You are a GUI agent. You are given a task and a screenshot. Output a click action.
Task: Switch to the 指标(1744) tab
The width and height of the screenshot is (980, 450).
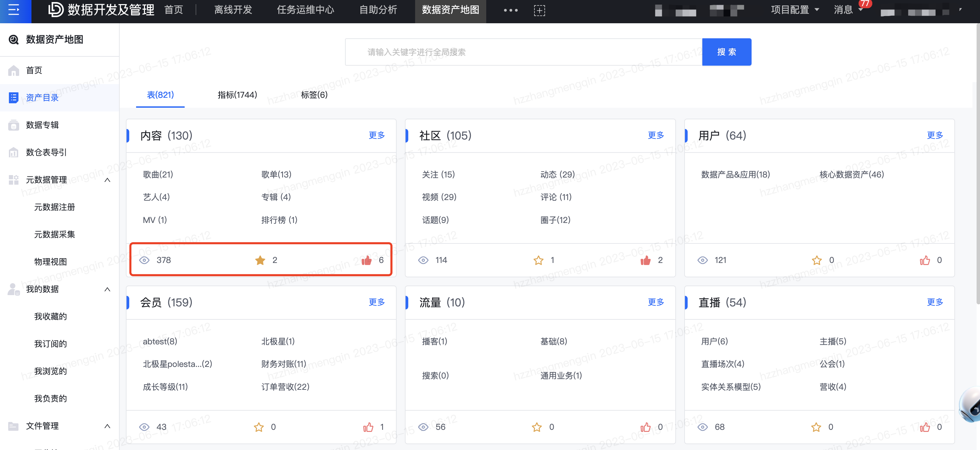click(237, 95)
